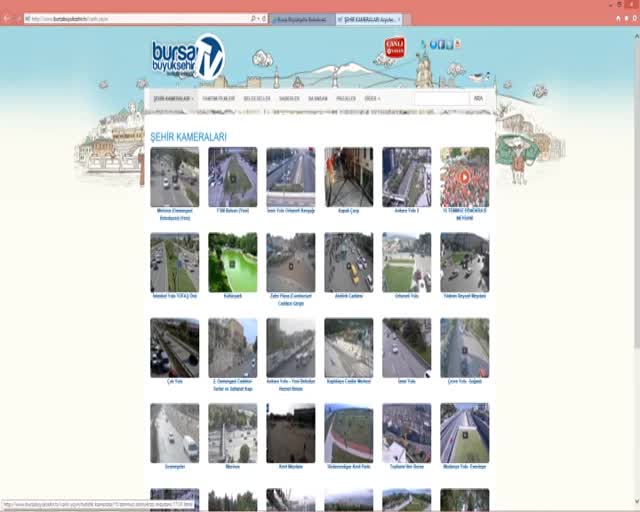The image size is (640, 512).
Task: Open the round blue Twitter icon in header
Action: (433, 45)
